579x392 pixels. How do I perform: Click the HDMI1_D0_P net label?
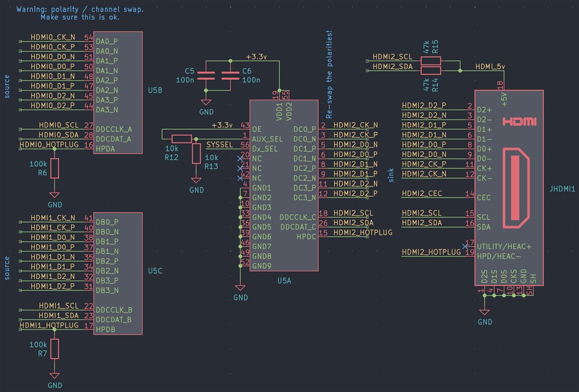click(53, 247)
